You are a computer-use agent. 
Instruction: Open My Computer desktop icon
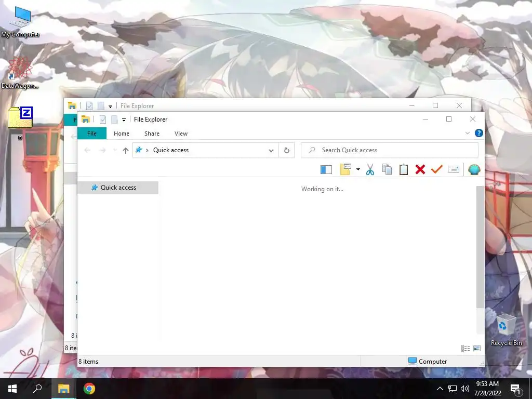(20, 22)
